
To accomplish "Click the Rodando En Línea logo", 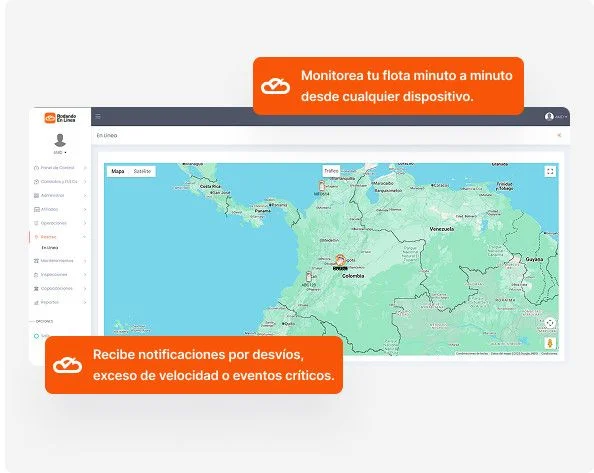I will [60, 118].
